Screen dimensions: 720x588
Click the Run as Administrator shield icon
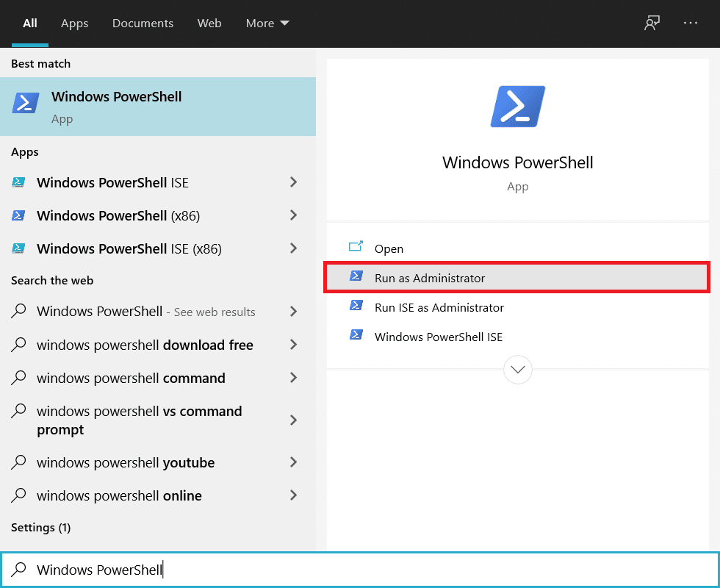pyautogui.click(x=356, y=278)
